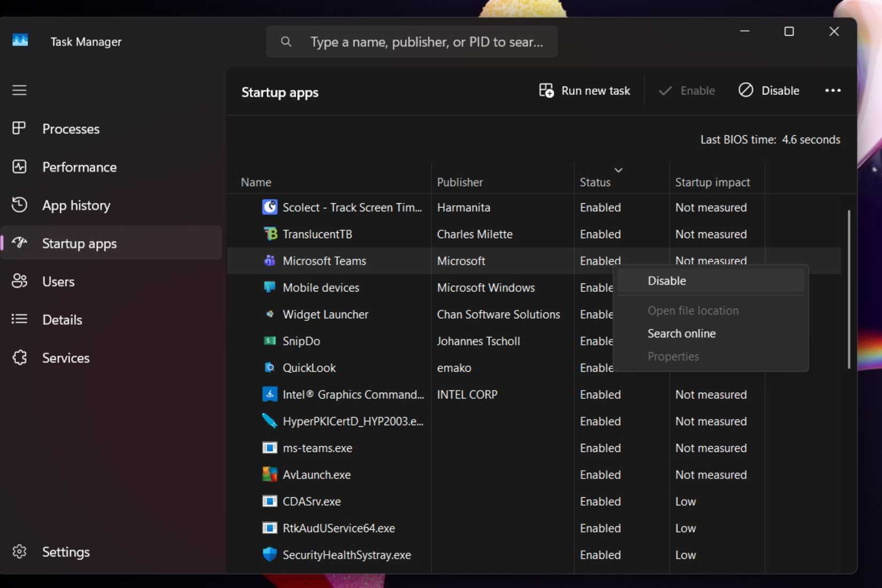Click the Enable button in the toolbar

click(x=687, y=90)
